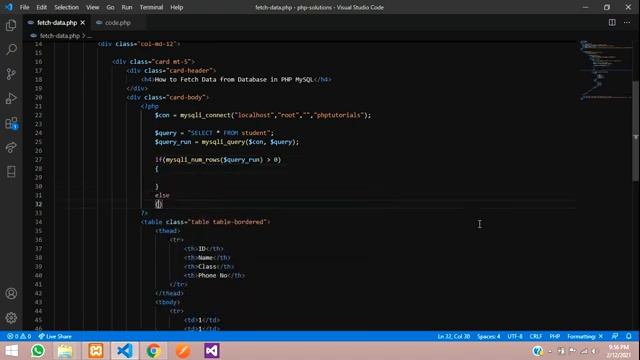640x360 pixels.
Task: Select language mode PHP in status bar
Action: (x=554, y=336)
